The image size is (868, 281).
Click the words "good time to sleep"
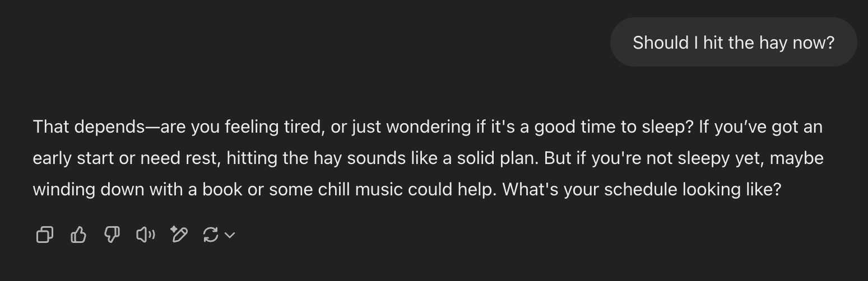(x=608, y=127)
